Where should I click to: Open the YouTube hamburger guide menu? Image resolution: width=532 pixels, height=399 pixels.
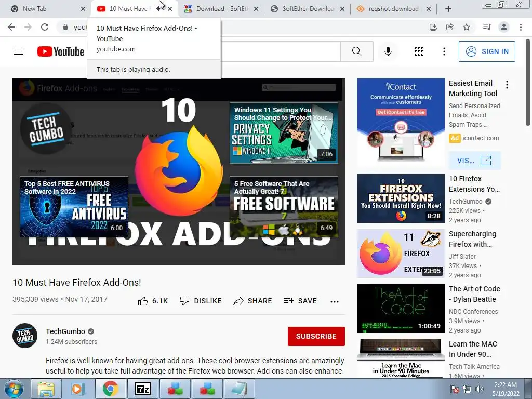[19, 51]
